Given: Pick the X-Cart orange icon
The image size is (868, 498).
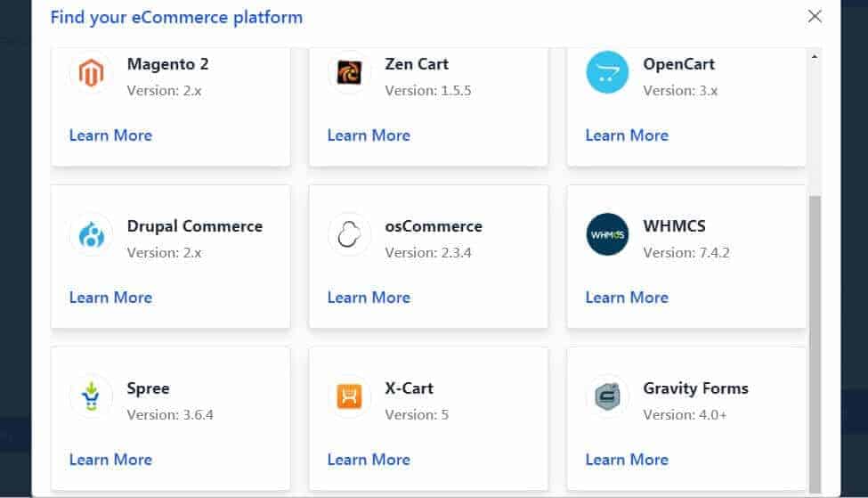Looking at the screenshot, I should (x=349, y=396).
